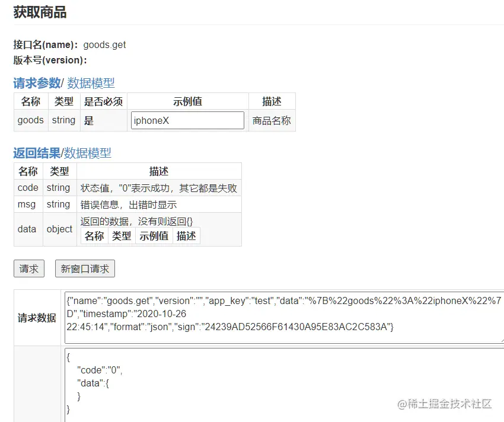
Task: Click the 返回的数据，没有则返回{} text
Action: (136, 221)
